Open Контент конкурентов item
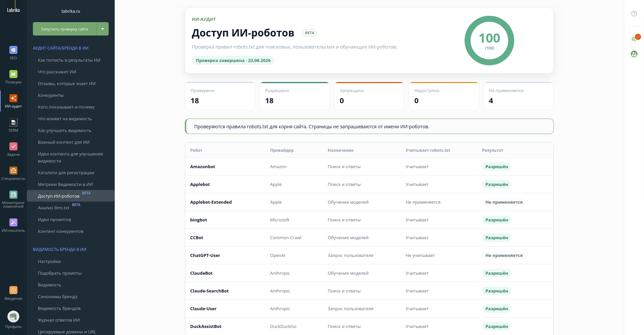Viewport: 644px width, 335px height. click(61, 231)
